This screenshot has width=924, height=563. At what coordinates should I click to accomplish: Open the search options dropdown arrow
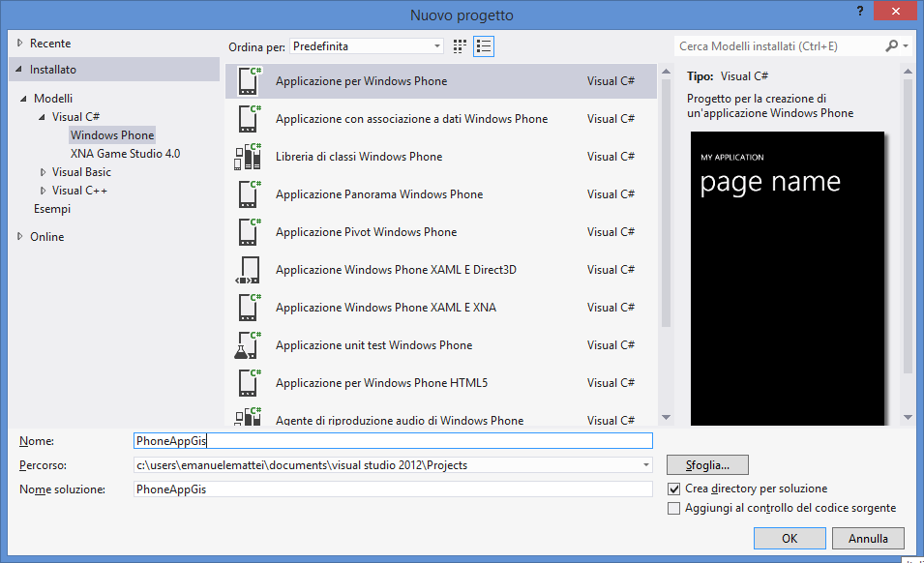[906, 45]
